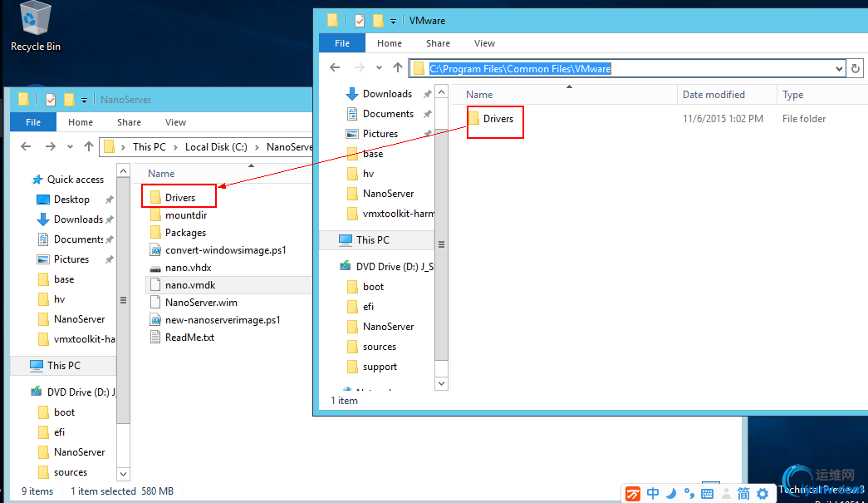
Task: Open View tab in NanoServer window
Action: click(175, 122)
